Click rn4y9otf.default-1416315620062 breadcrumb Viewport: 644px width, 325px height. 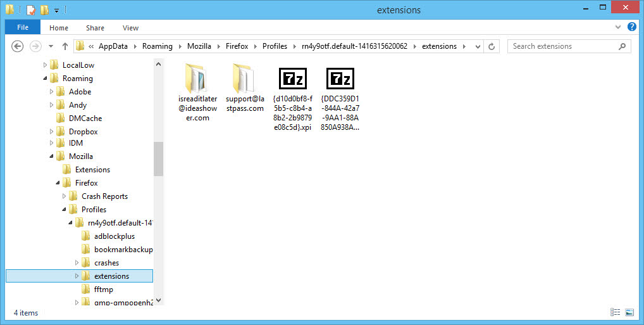click(x=354, y=46)
